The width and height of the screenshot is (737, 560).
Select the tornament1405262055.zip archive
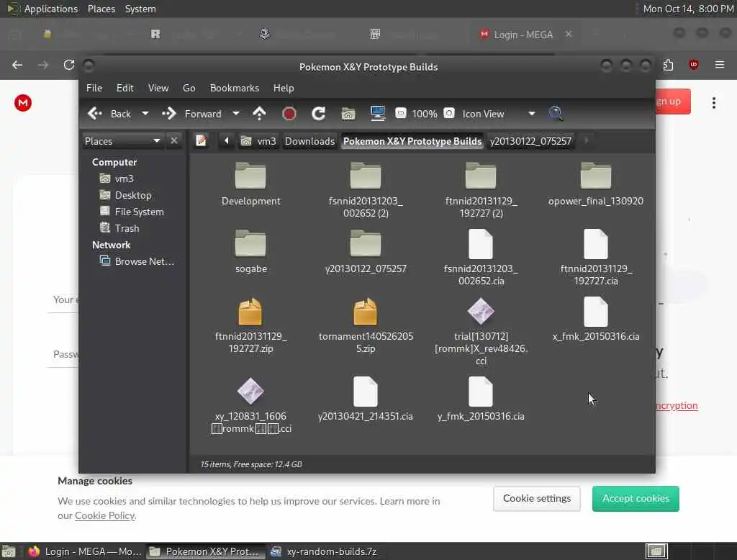click(x=365, y=325)
